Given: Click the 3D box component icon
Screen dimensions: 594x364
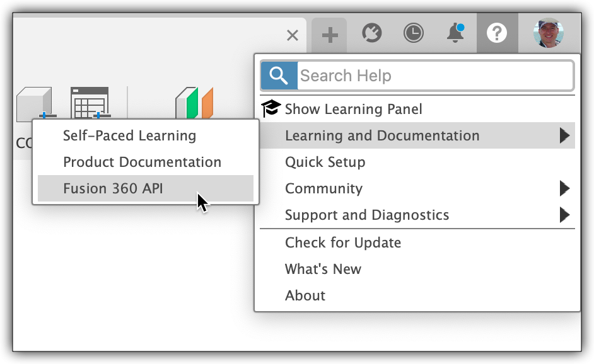Looking at the screenshot, I should 35,103.
